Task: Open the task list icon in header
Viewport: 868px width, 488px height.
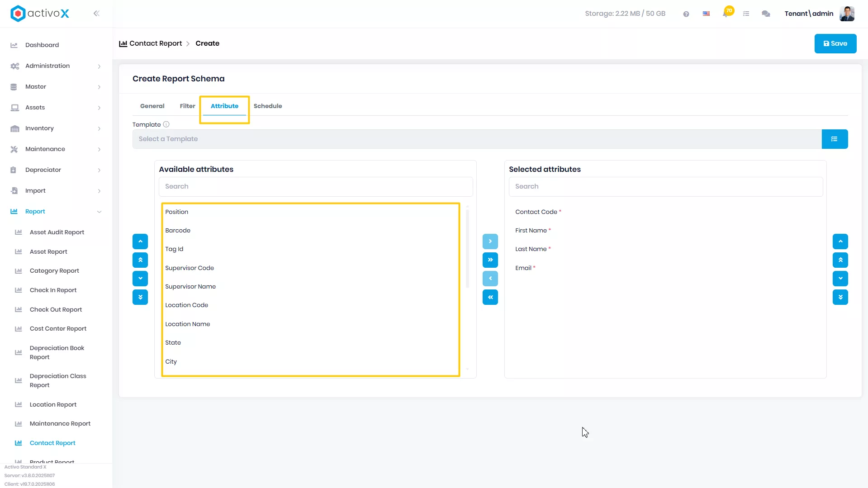Action: [x=746, y=14]
